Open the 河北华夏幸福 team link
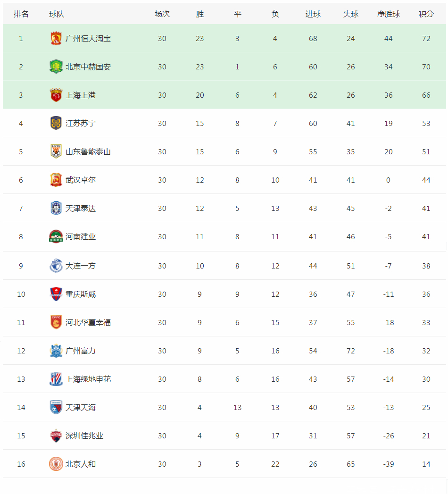Screen dimensions: 448x503 [88, 322]
